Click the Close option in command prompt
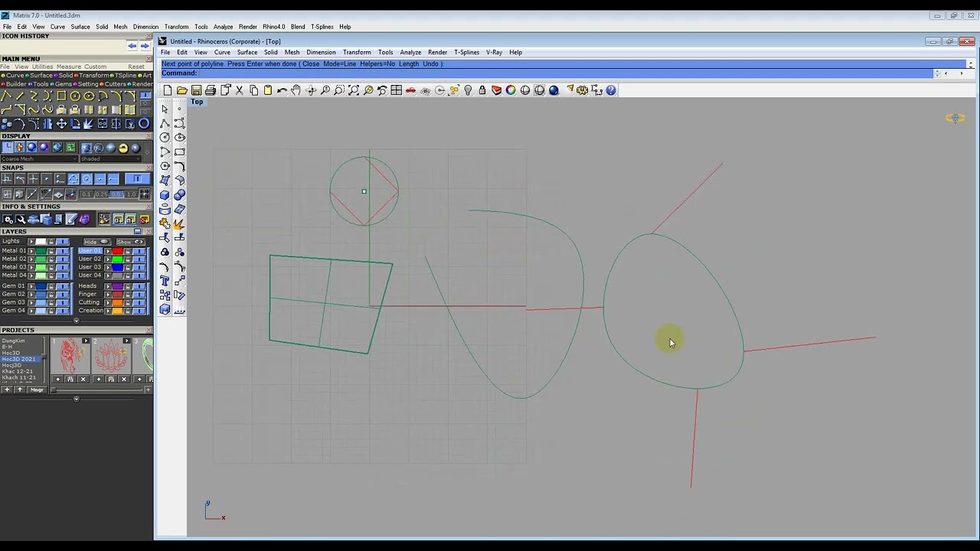This screenshot has width=980, height=551. (x=311, y=64)
